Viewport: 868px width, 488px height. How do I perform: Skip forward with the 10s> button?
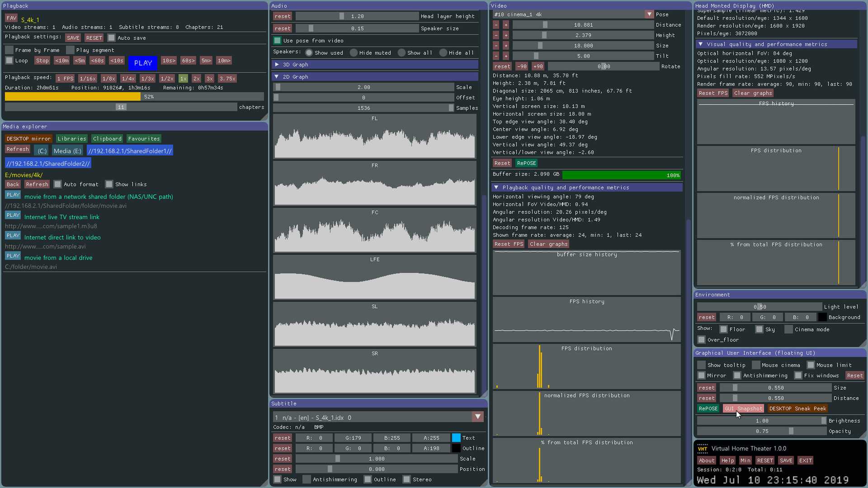[x=169, y=61]
